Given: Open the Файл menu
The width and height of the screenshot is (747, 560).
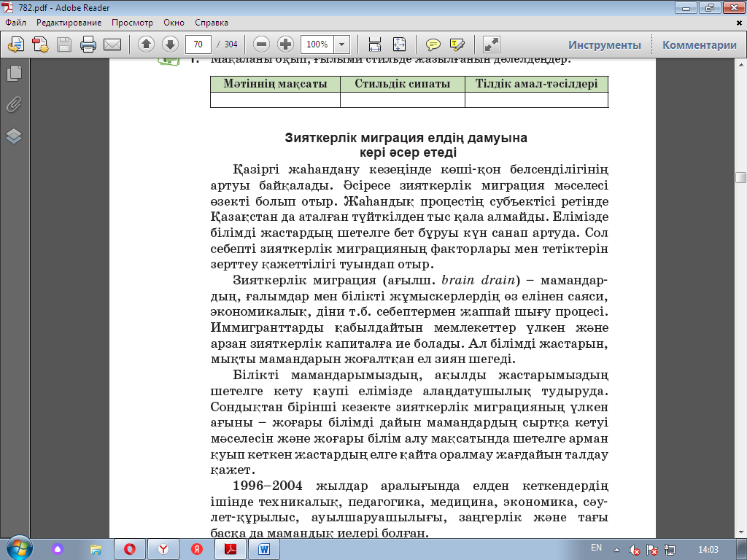Looking at the screenshot, I should point(16,23).
